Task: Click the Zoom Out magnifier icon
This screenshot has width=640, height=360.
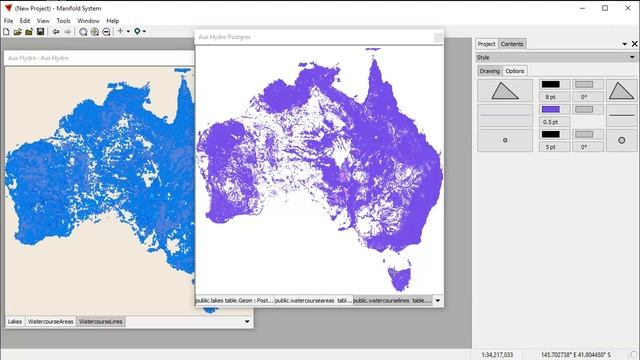Action: 106,31
